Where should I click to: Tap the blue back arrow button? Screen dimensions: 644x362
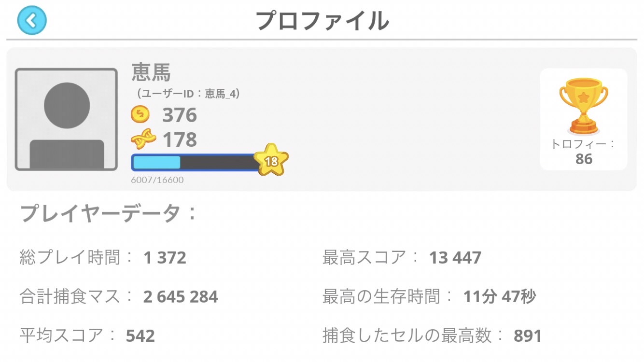click(32, 21)
